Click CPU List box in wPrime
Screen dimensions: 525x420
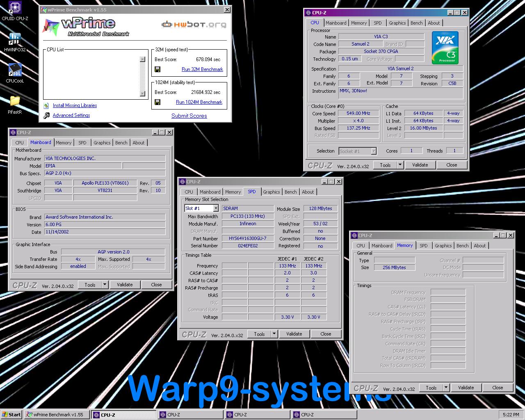click(x=95, y=75)
